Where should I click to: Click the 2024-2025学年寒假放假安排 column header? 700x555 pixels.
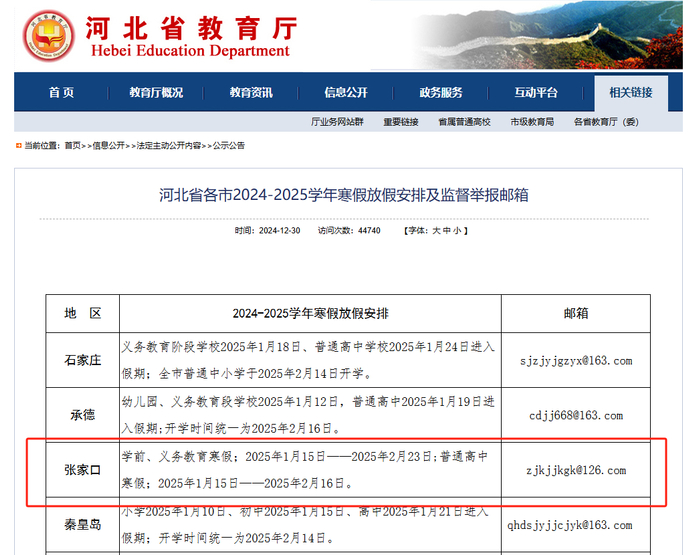(310, 313)
